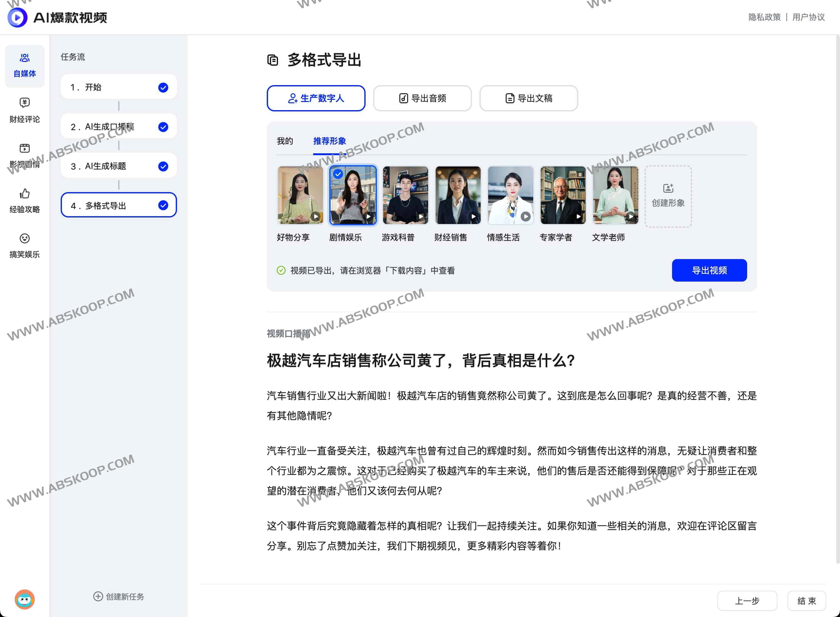Switch to the 导出音频 tab
This screenshot has width=840, height=617.
(422, 98)
